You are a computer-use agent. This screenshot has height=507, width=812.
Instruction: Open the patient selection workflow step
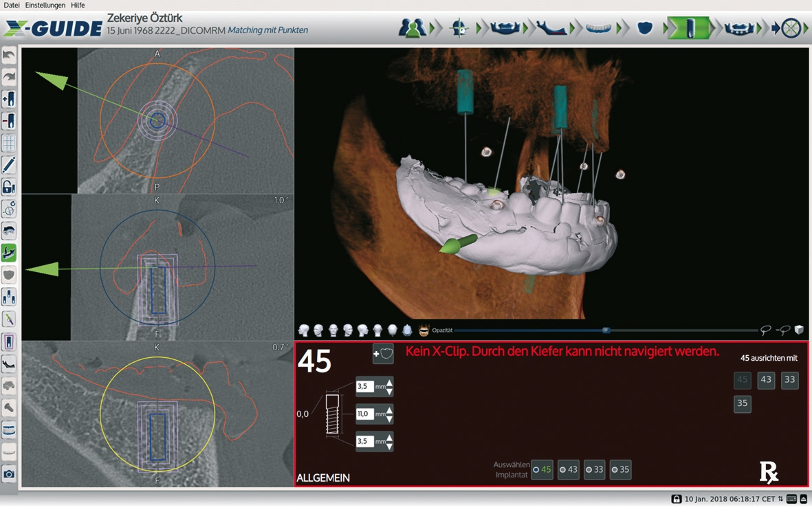click(x=413, y=28)
